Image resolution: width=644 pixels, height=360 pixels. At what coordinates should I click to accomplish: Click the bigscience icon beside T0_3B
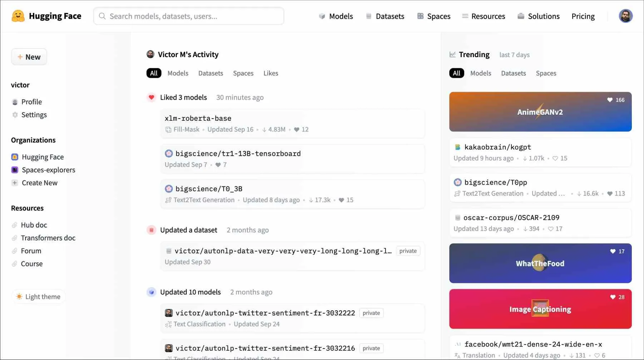(169, 189)
